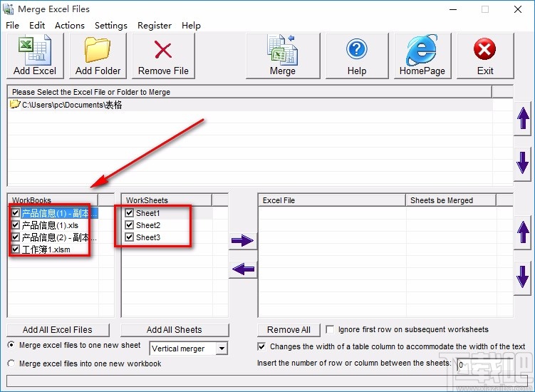
Task: Uncheck first workbook 产品信息(1) - 副本
Action: [x=16, y=213]
